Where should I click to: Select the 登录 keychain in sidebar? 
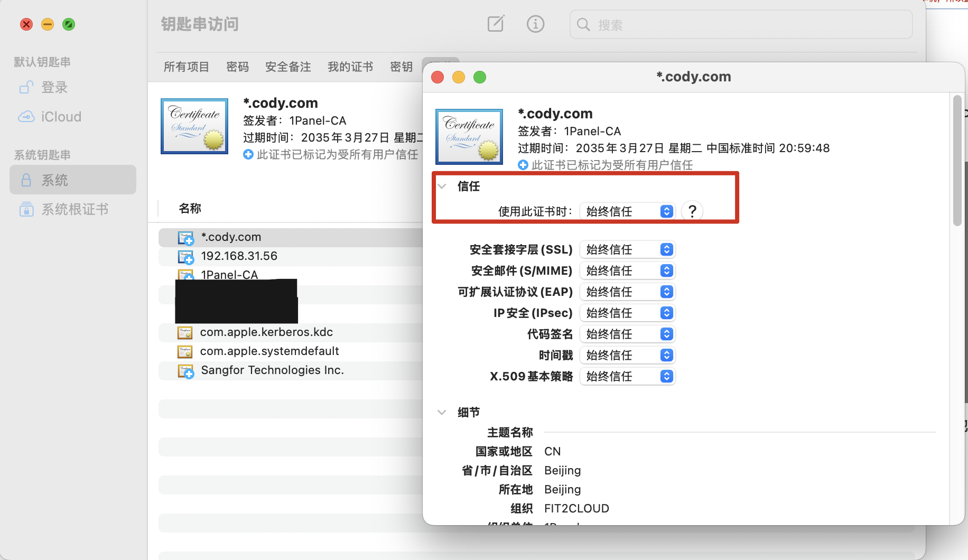point(54,87)
